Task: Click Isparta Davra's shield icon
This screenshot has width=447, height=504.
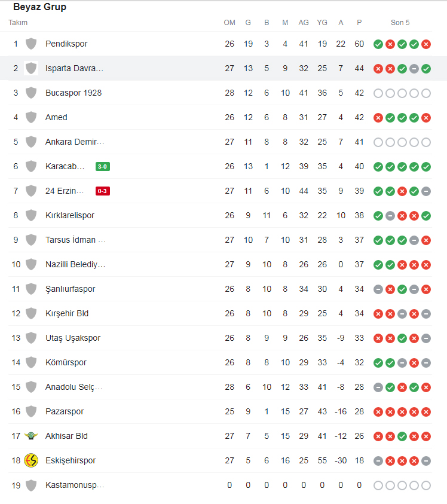Action: point(31,68)
